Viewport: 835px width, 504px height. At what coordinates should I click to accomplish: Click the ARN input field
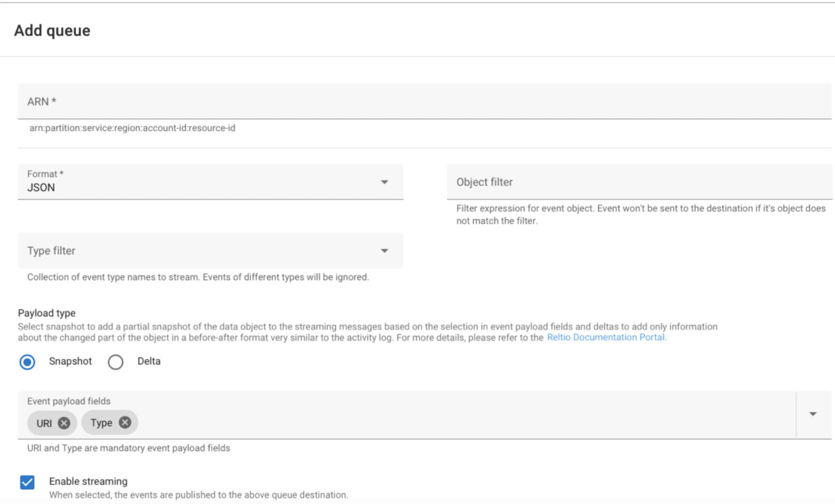[x=425, y=102]
